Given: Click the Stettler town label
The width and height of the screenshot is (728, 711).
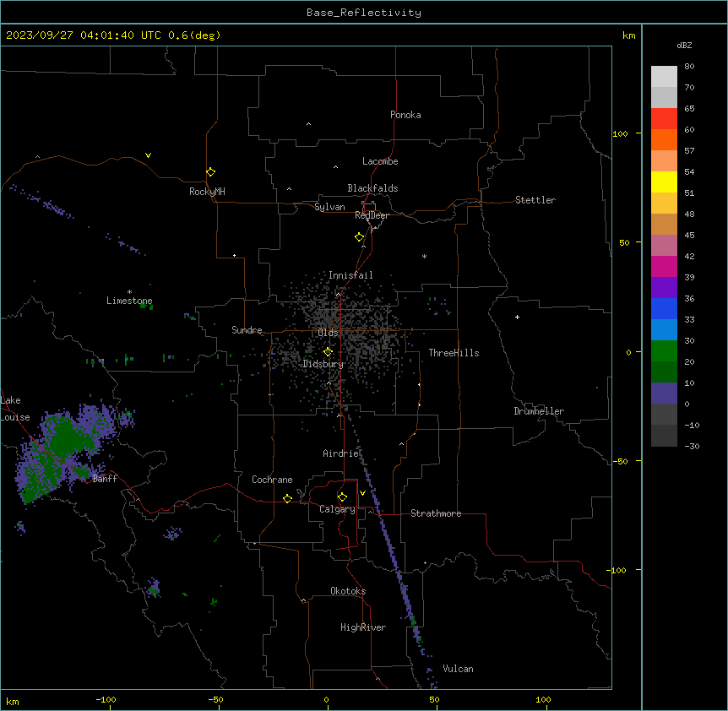Looking at the screenshot, I should click(x=535, y=200).
